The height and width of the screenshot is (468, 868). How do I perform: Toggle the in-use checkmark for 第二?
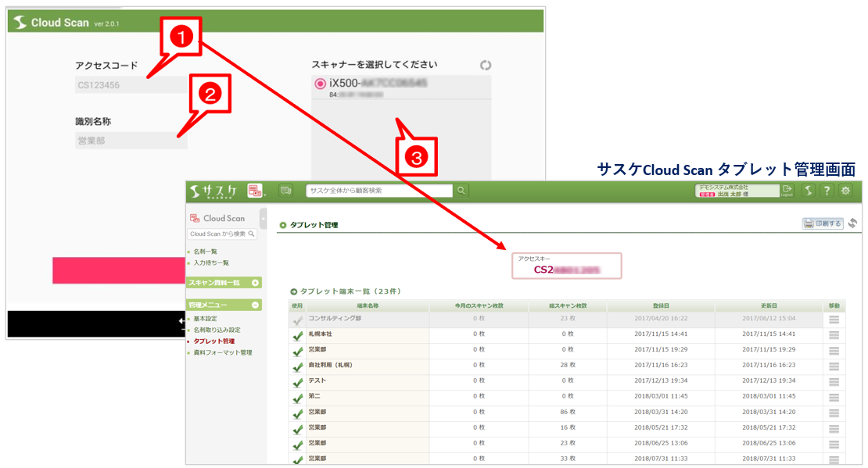pyautogui.click(x=297, y=397)
